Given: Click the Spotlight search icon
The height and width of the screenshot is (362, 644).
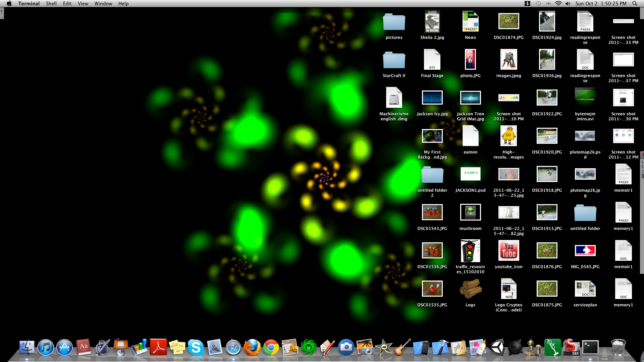Looking at the screenshot, I should (x=634, y=3).
